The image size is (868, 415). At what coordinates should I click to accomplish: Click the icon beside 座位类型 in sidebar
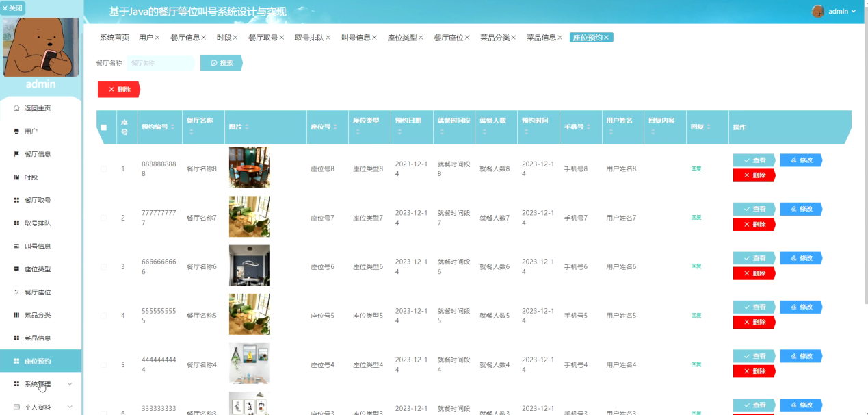pyautogui.click(x=16, y=269)
